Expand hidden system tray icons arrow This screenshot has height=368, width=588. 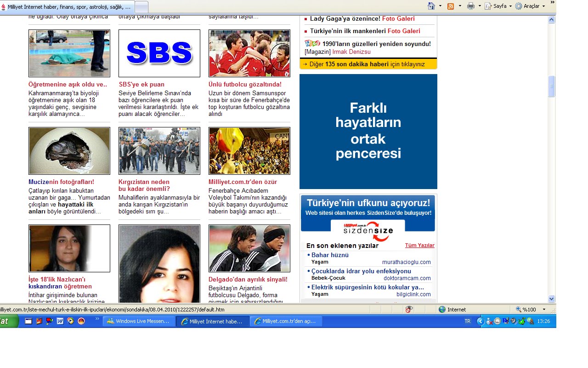click(481, 321)
